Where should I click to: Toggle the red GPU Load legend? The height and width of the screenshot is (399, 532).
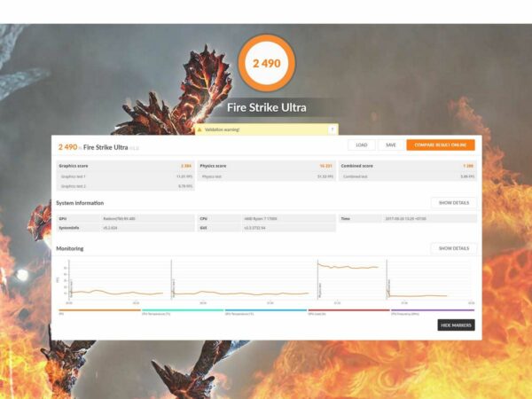tap(348, 311)
